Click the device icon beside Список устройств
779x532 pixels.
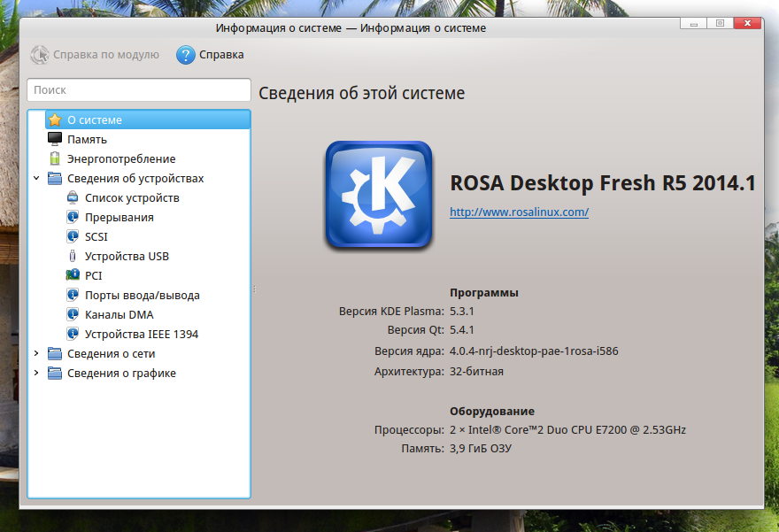[x=73, y=197]
